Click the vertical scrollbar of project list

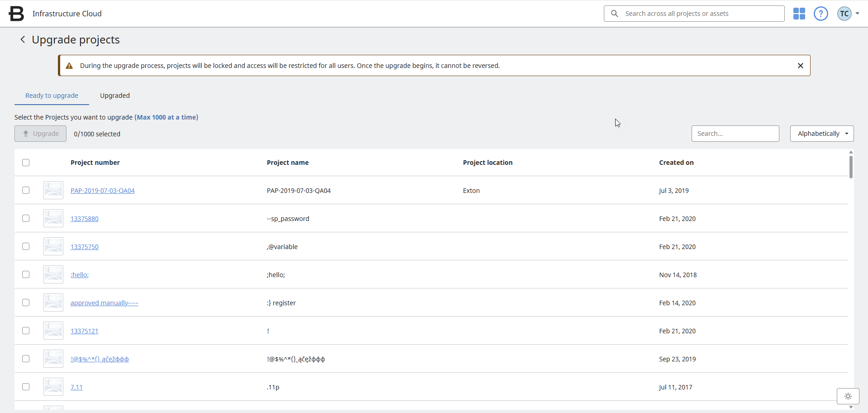[851, 168]
